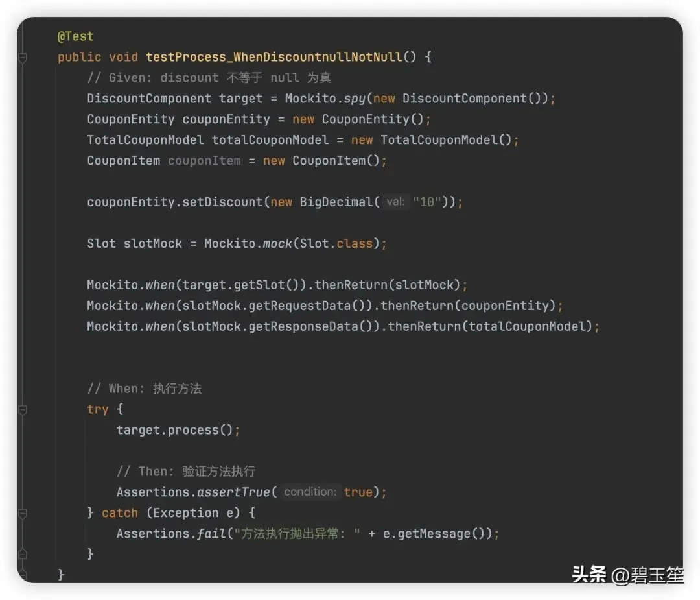Click 'target.process()' call
Screen dimensions: 700x600
tap(174, 430)
